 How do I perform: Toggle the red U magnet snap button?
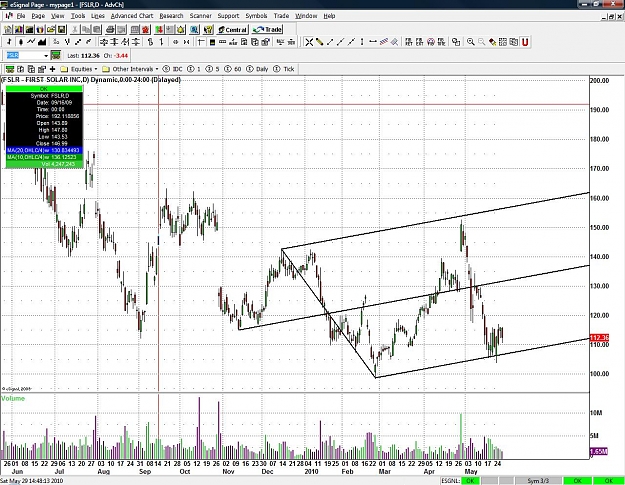tap(525, 42)
